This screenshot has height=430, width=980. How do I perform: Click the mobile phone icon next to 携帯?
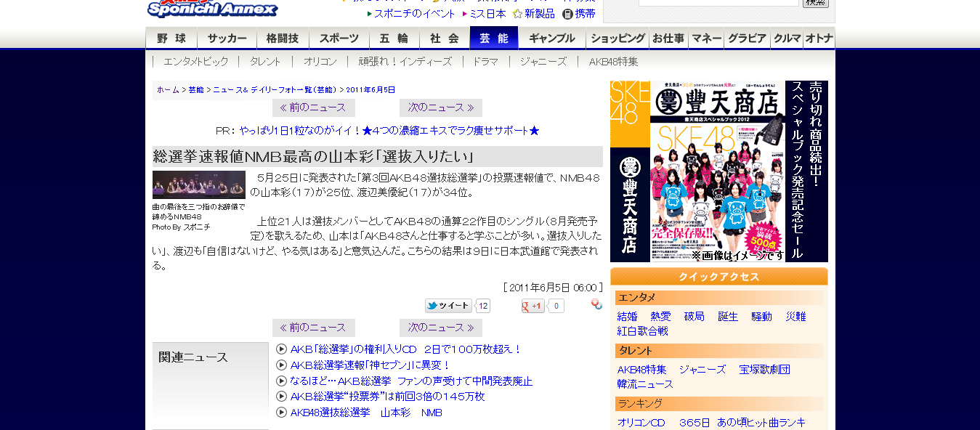pyautogui.click(x=567, y=14)
